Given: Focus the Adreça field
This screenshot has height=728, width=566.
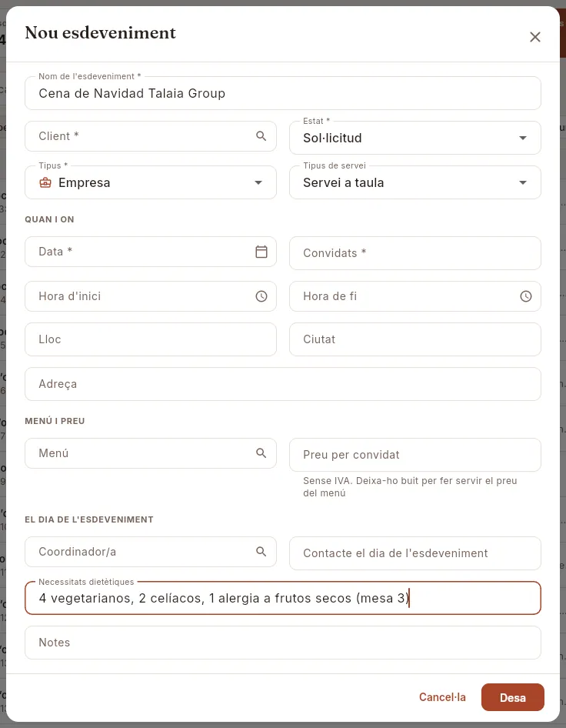Looking at the screenshot, I should click(283, 384).
